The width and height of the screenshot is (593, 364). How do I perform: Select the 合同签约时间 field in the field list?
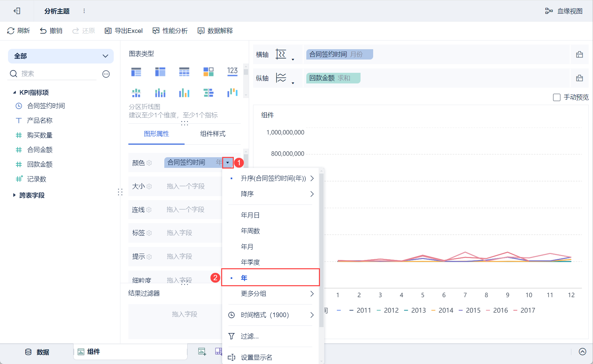click(x=40, y=106)
